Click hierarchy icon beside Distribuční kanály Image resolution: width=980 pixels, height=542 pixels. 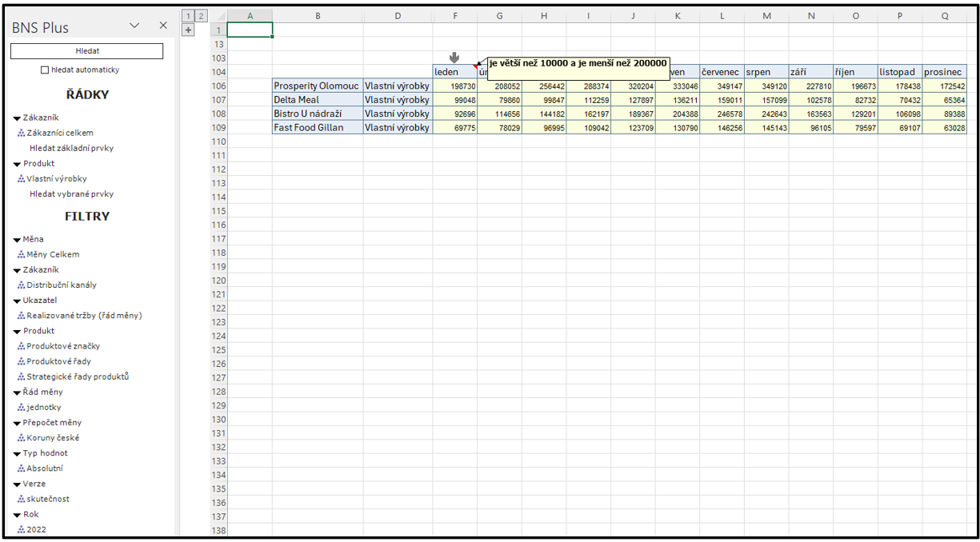tap(21, 285)
